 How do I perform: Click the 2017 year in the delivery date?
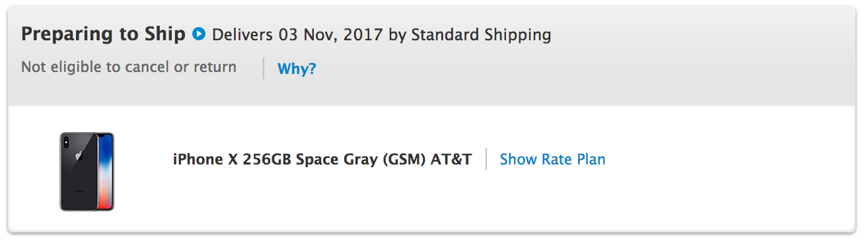(363, 34)
